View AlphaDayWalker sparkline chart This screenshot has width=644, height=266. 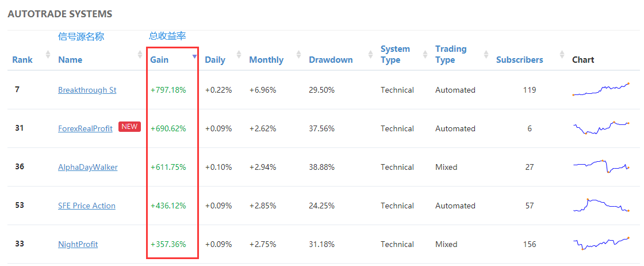pyautogui.click(x=601, y=166)
